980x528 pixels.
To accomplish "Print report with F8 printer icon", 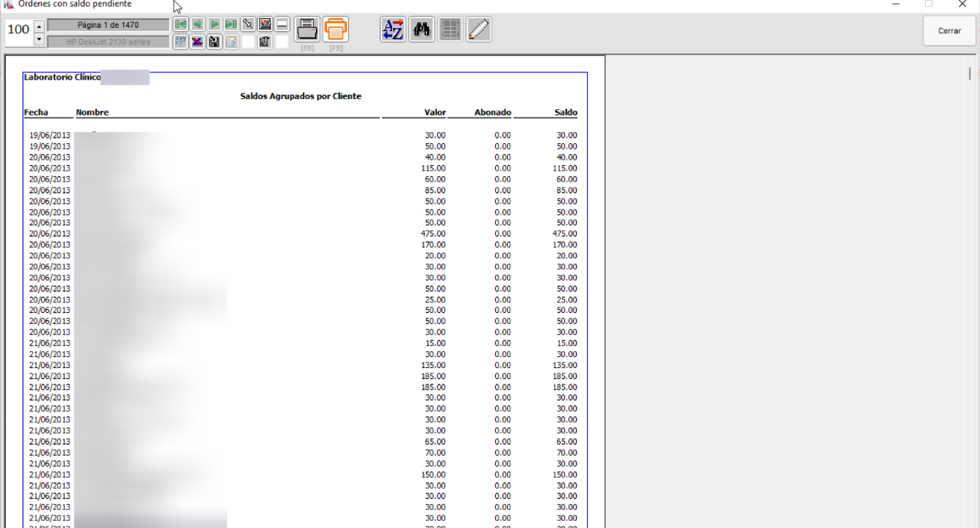I will point(307,29).
